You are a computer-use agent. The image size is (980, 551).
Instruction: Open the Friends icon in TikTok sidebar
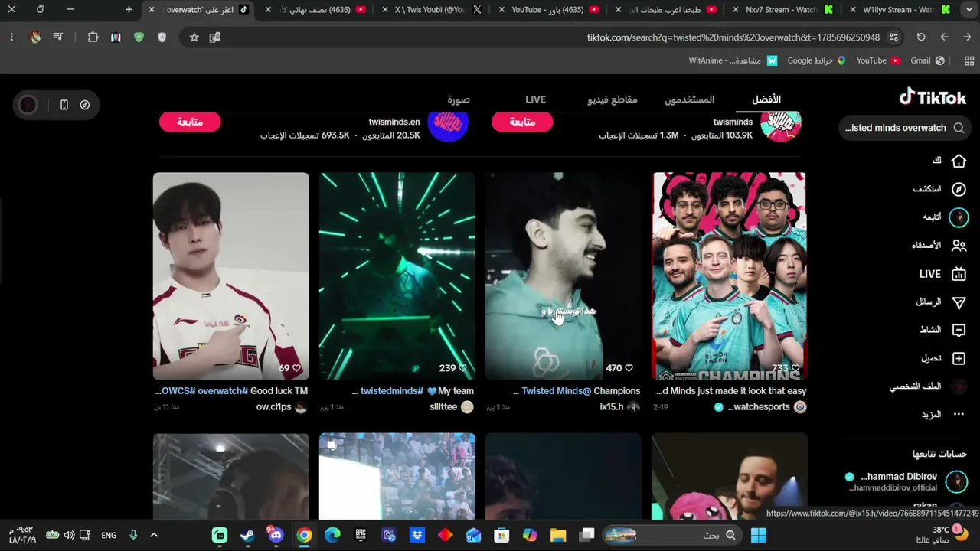pyautogui.click(x=959, y=246)
